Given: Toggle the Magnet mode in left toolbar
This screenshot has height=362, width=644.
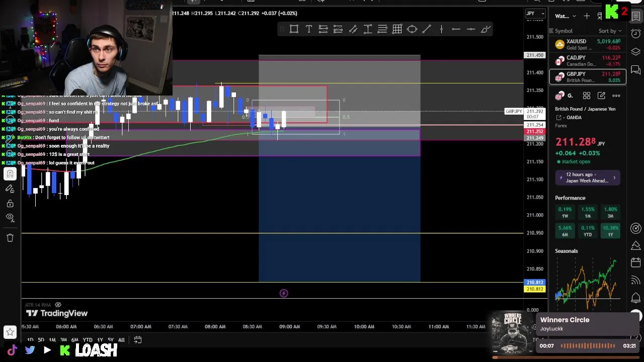Looking at the screenshot, I should [x=10, y=174].
